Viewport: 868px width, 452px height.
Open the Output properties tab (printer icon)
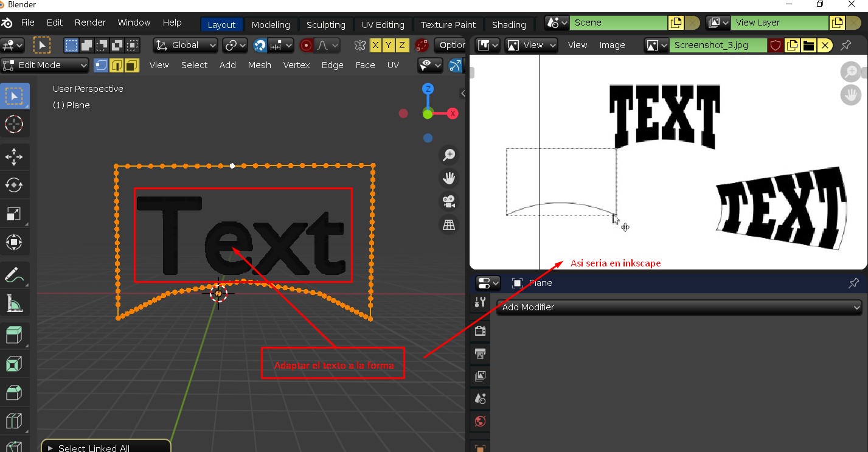(480, 353)
